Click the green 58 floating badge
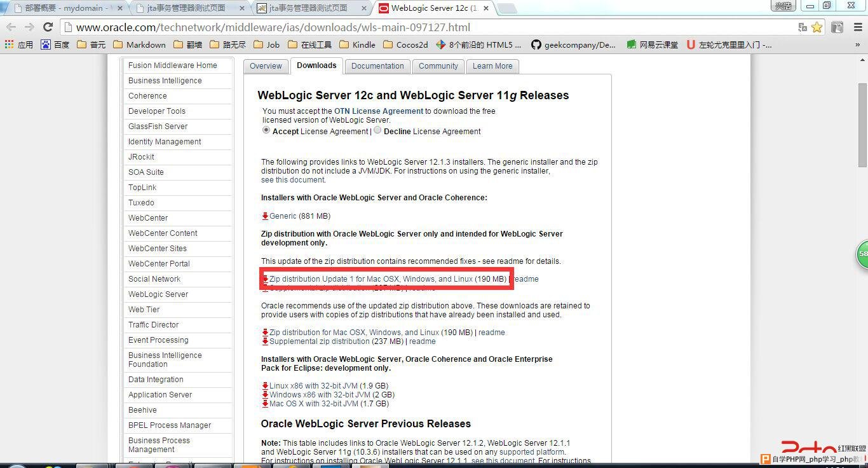The height and width of the screenshot is (468, 868). tap(862, 254)
